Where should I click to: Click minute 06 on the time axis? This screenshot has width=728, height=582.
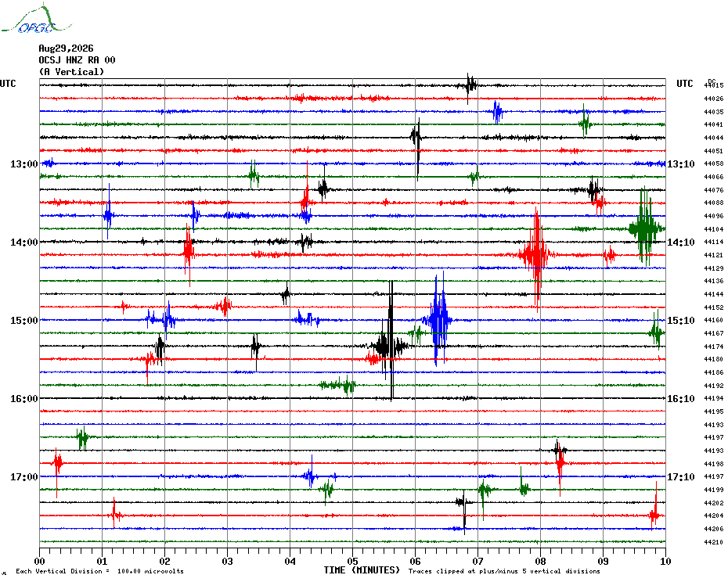point(416,562)
